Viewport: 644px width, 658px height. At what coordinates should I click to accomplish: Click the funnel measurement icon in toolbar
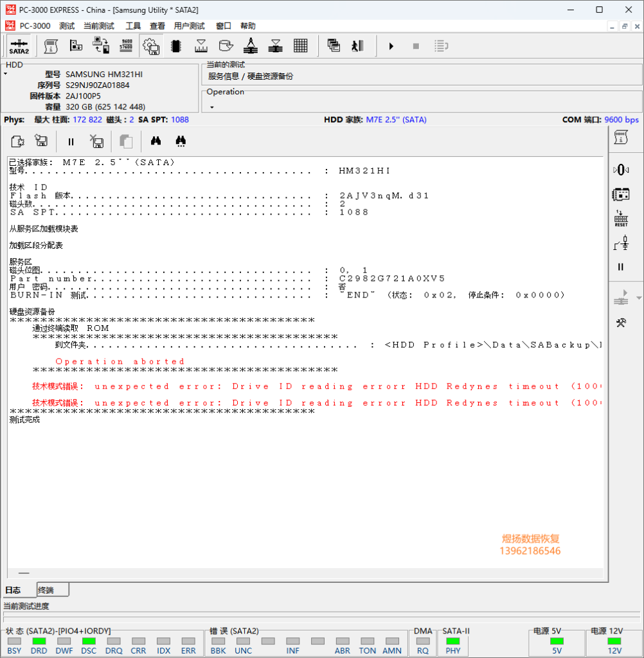coord(201,46)
